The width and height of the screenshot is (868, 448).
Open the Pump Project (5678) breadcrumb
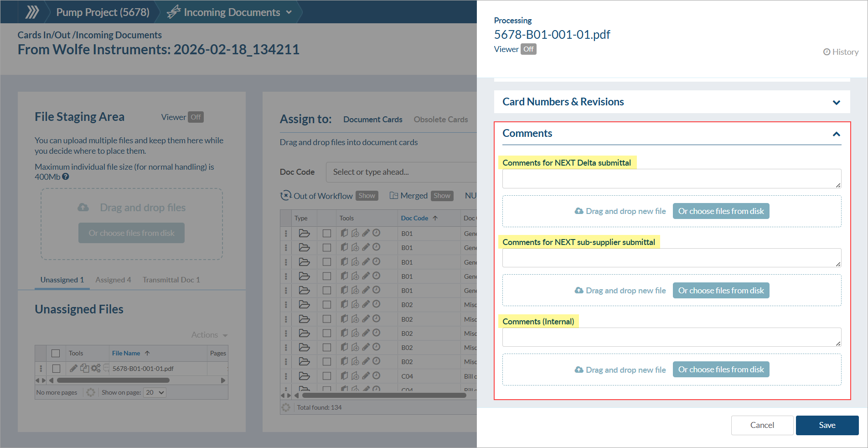click(x=103, y=12)
